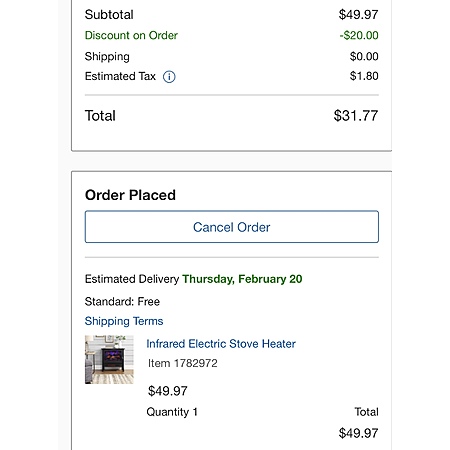Click the Standard: Free shipping text

122,302
